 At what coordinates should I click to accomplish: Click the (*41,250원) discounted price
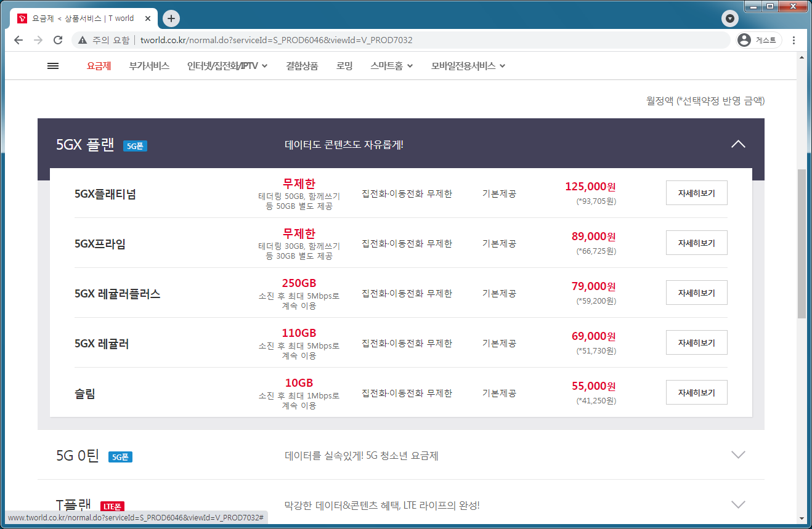point(596,400)
